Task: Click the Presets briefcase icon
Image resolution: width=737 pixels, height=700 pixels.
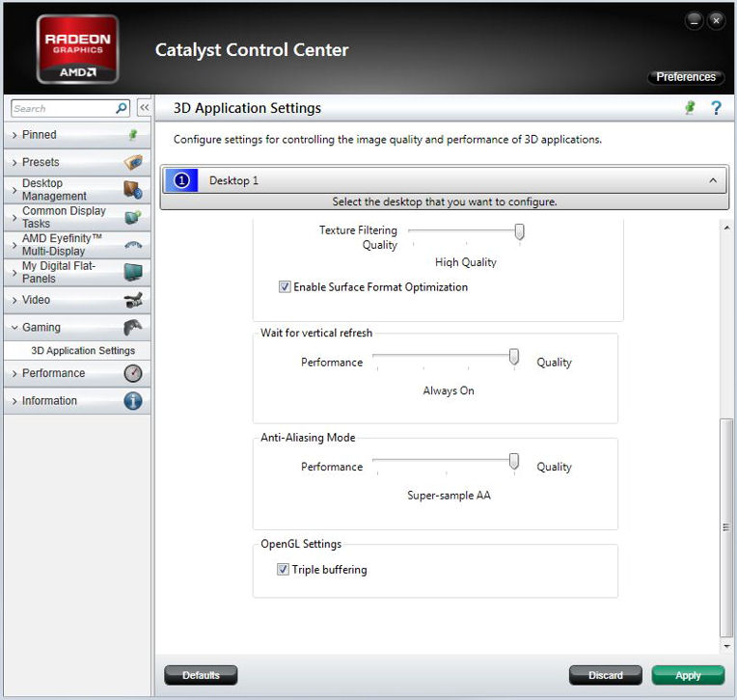Action: point(133,162)
